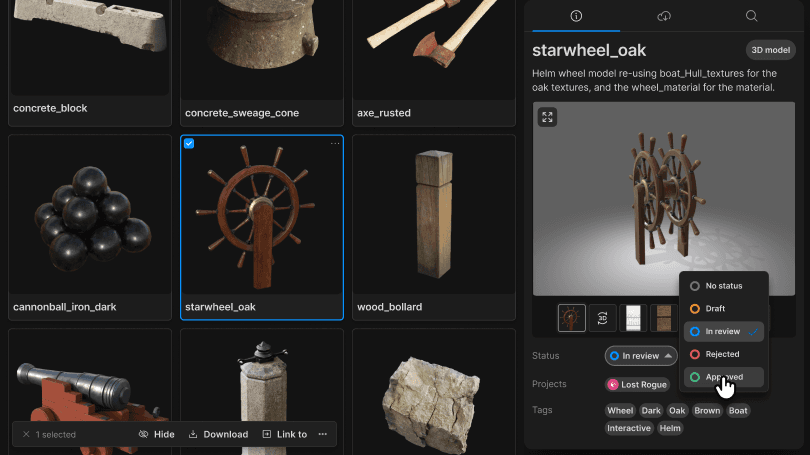Choose In review menu entry
The image size is (810, 455).
point(723,331)
